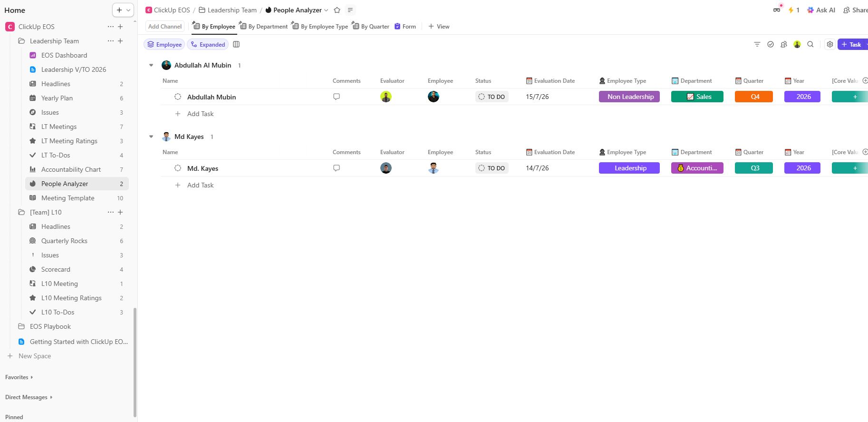Open Accountability Chart in the sidebar

(x=71, y=169)
